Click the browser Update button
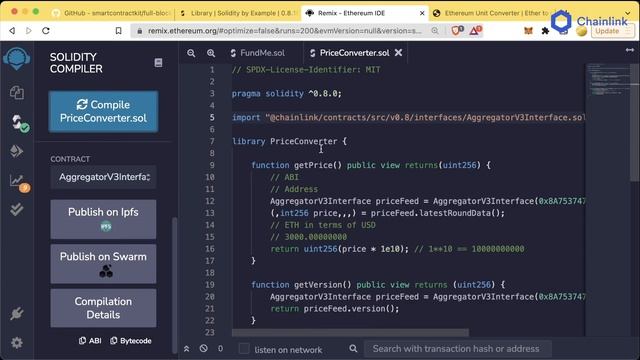 pyautogui.click(x=611, y=31)
